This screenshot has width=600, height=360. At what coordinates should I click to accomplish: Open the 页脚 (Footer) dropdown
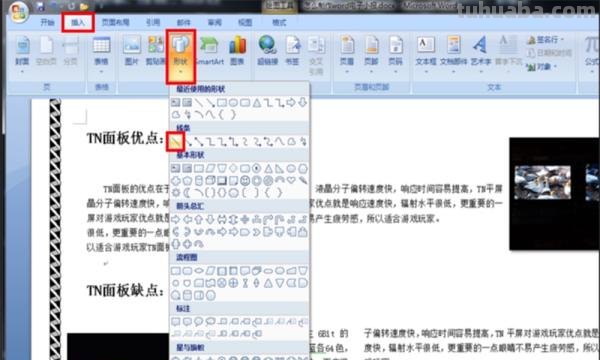click(371, 55)
